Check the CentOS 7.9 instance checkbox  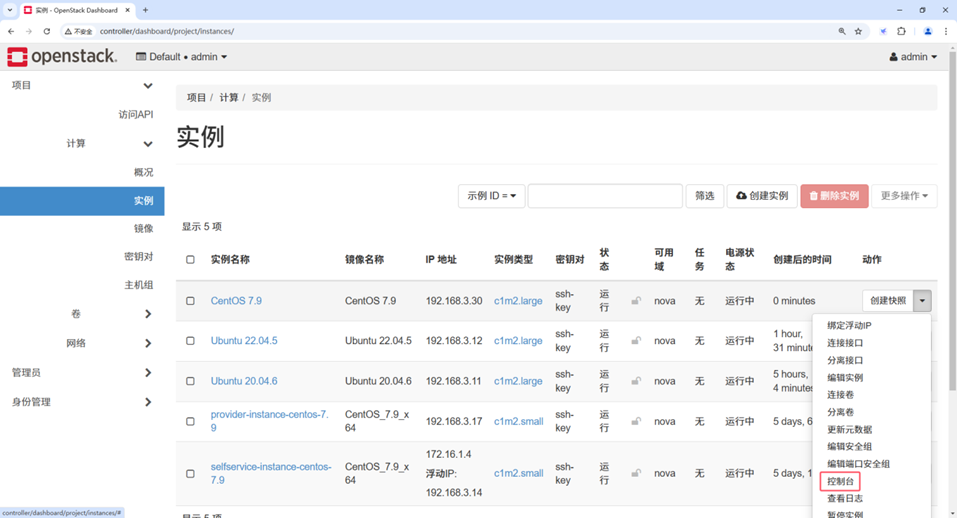[190, 301]
